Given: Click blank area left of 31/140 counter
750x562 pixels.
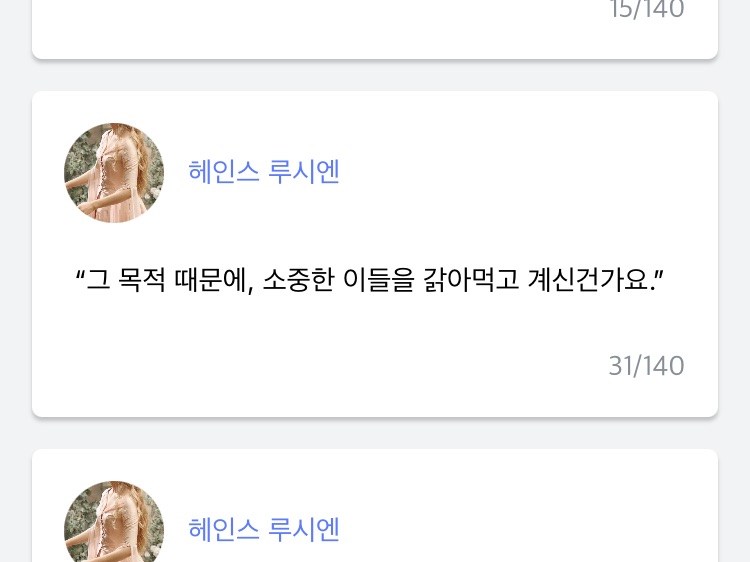Looking at the screenshot, I should [x=335, y=366].
